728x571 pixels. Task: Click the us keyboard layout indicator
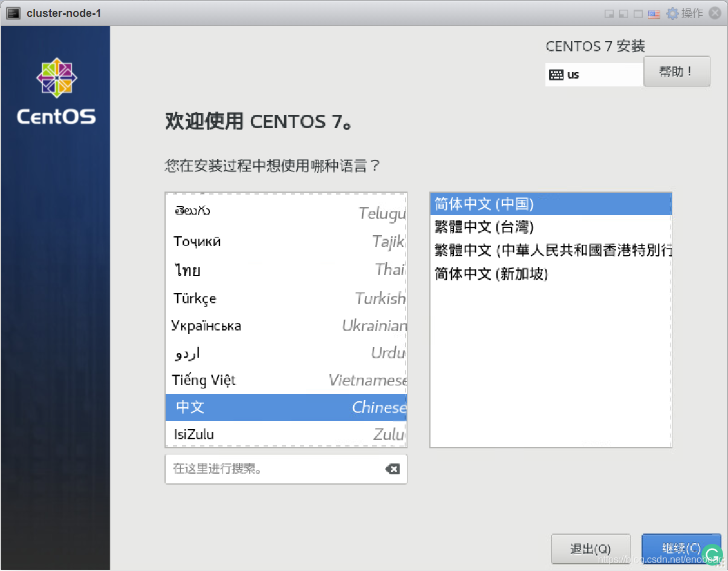click(594, 75)
